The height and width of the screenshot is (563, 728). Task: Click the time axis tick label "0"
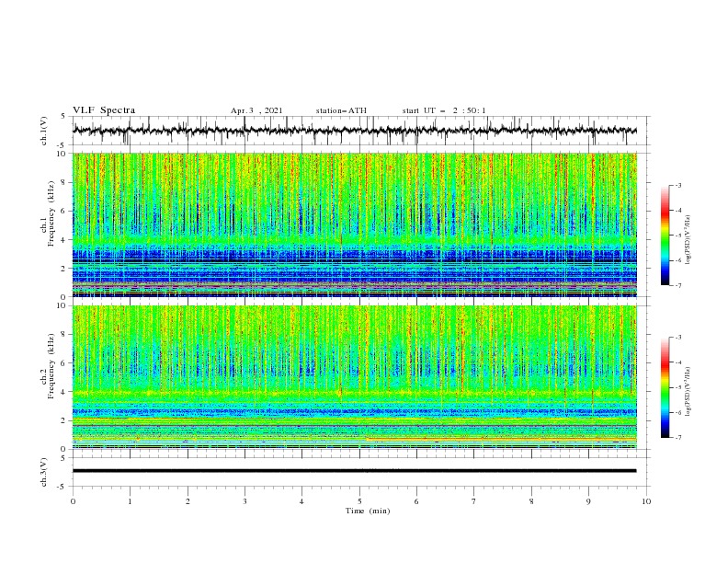[x=73, y=501]
